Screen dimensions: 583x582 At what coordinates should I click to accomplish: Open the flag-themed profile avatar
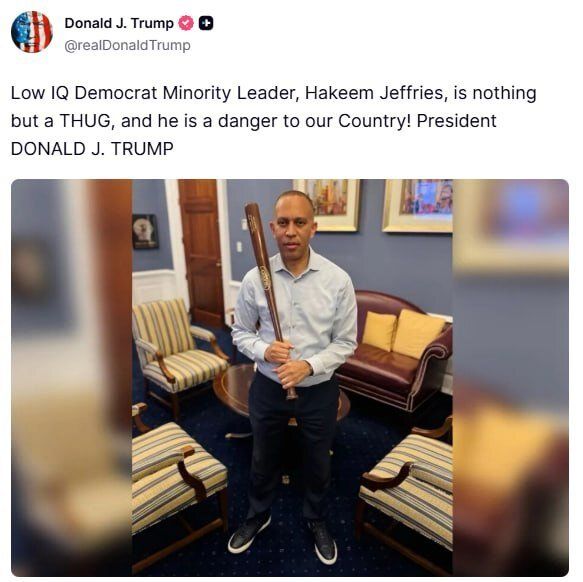tap(32, 32)
